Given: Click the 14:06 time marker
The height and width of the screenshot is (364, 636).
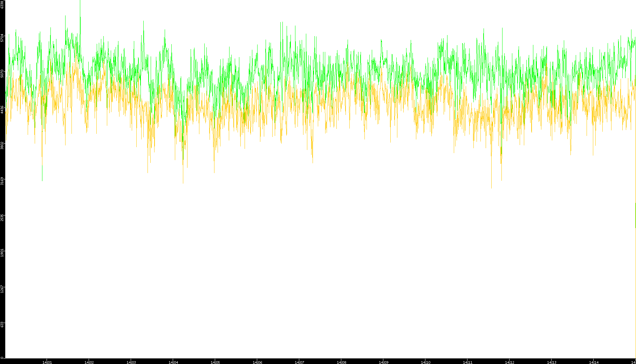Looking at the screenshot, I should [257, 362].
